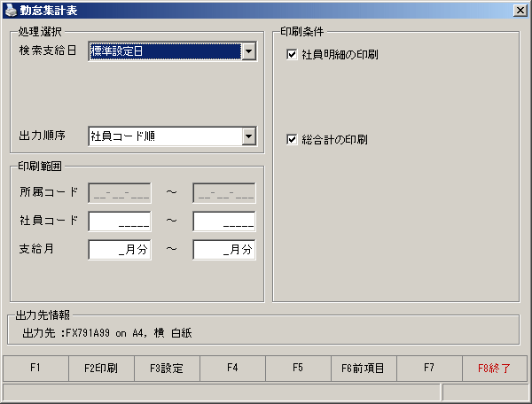Uncheck the 総合計の印刷 checkbox
The height and width of the screenshot is (404, 532).
point(292,139)
